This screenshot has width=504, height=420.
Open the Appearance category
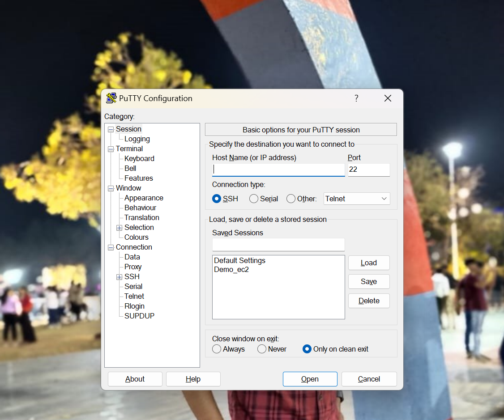click(x=144, y=198)
